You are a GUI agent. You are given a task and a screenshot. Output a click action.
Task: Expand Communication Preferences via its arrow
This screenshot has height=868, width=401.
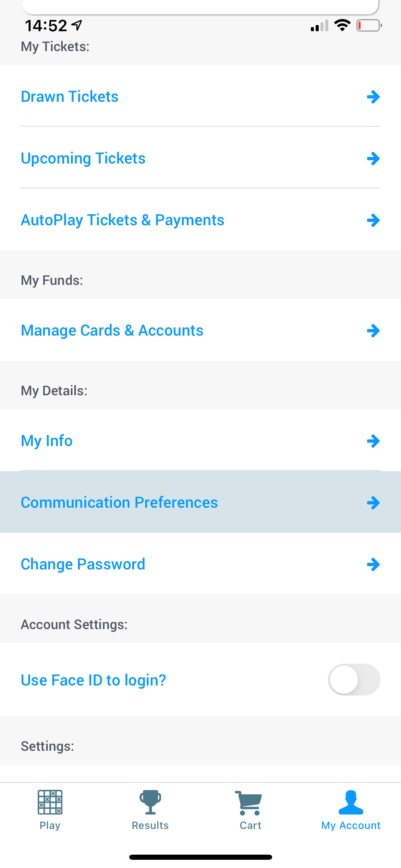(373, 503)
